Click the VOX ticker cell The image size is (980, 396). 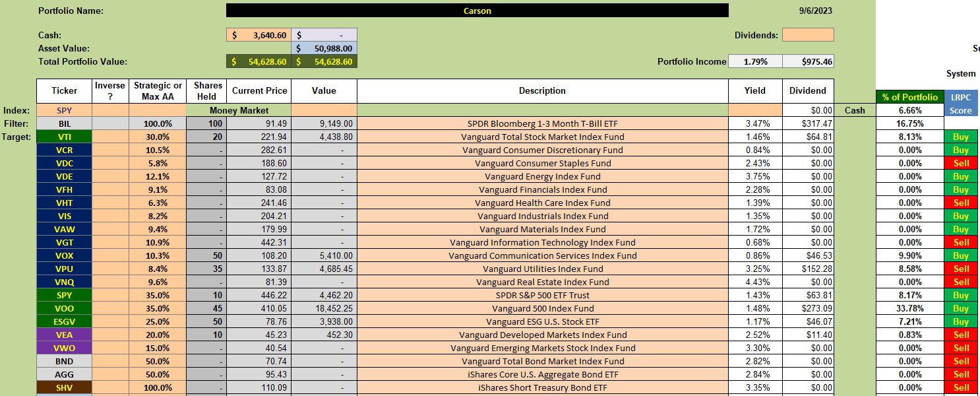[x=64, y=255]
